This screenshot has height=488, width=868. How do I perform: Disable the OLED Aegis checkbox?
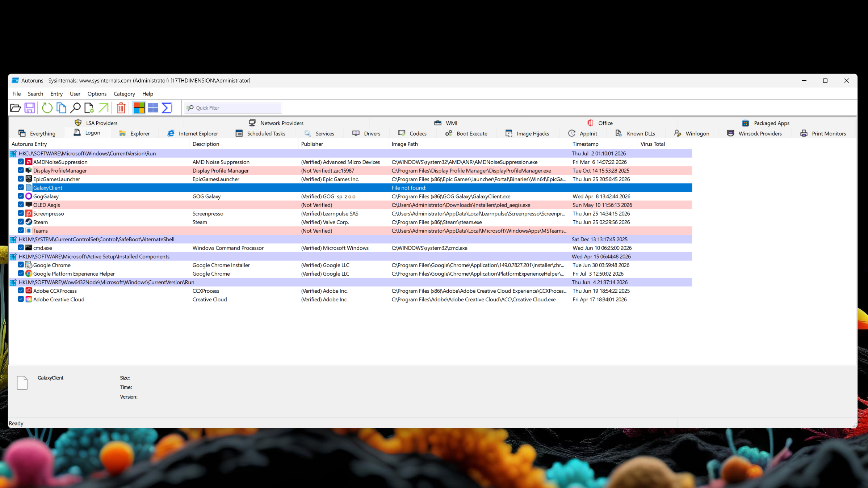point(21,205)
